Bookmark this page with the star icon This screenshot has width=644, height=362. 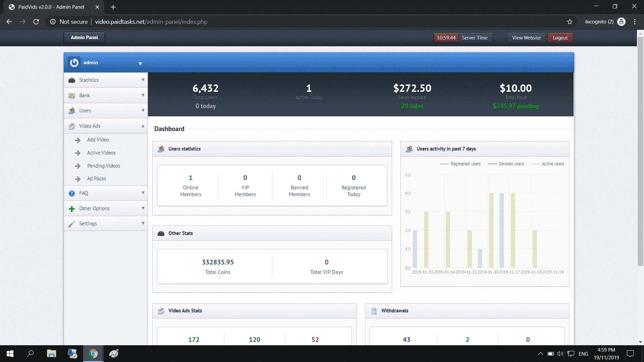coord(570,22)
